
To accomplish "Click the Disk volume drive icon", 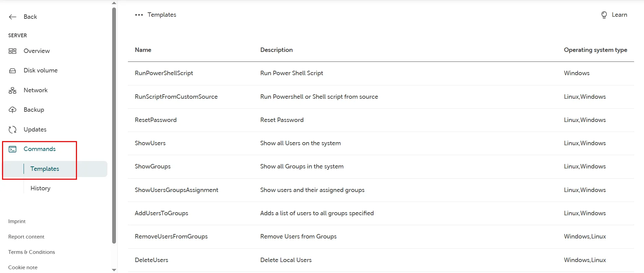I will pyautogui.click(x=13, y=71).
